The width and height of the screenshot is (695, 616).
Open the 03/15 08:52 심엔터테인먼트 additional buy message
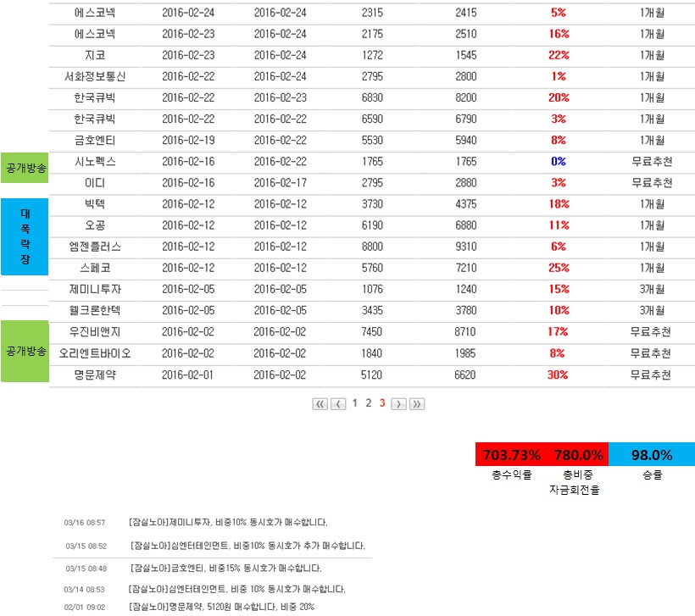pyautogui.click(x=247, y=546)
